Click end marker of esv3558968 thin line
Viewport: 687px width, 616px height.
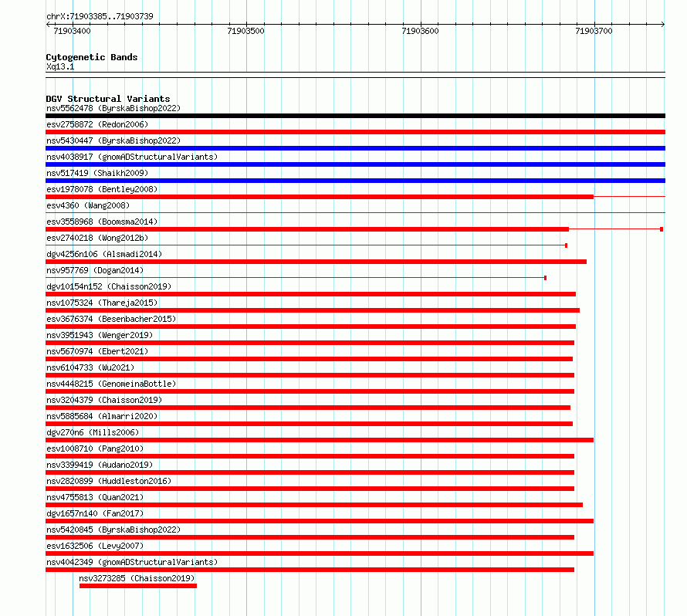662,229
